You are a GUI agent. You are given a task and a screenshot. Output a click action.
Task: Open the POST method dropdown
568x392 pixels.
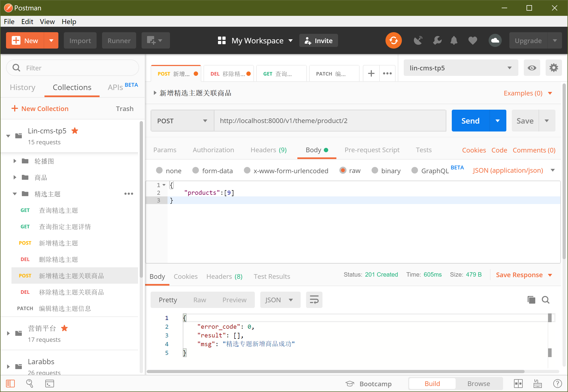182,121
